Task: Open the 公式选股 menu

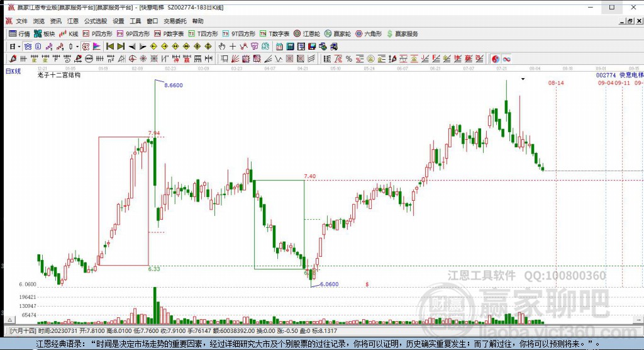Action: 96,21
